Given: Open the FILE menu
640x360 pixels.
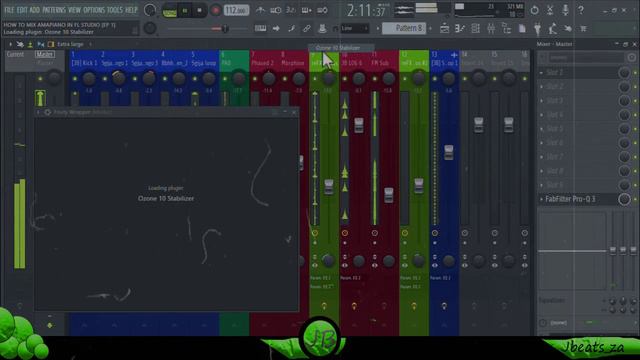Looking at the screenshot, I should [9, 10].
